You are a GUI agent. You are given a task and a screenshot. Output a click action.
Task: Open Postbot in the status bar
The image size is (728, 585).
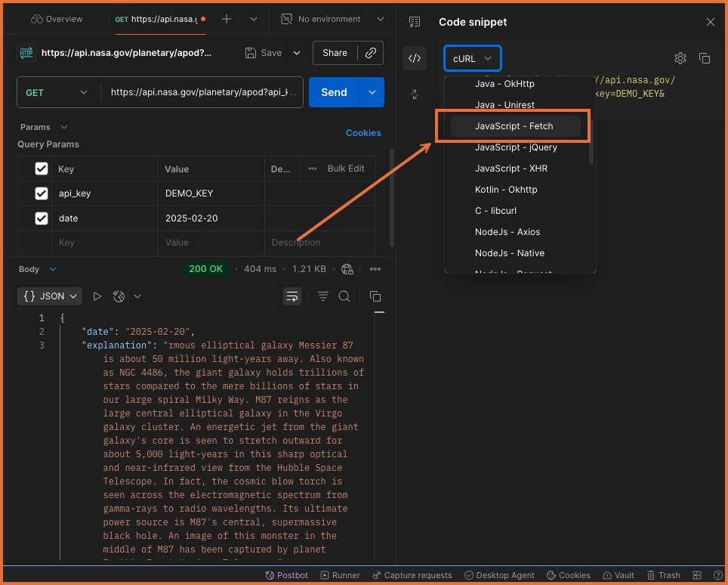286,575
